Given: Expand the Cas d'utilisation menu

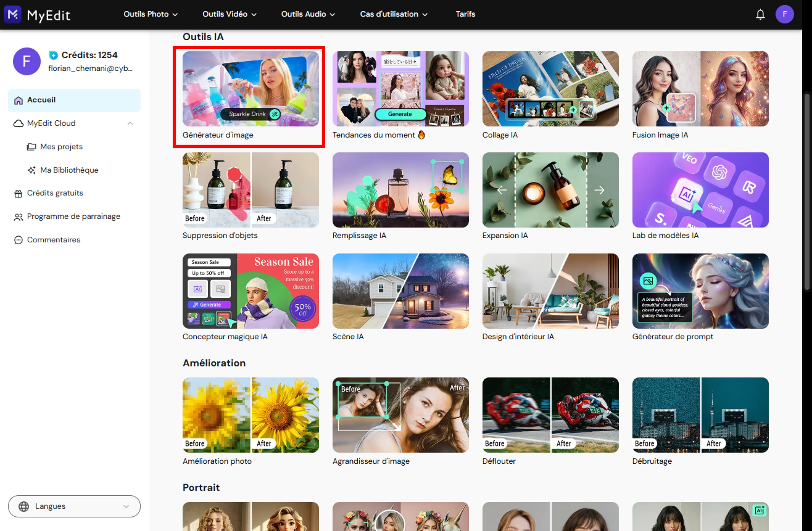Looking at the screenshot, I should (393, 14).
